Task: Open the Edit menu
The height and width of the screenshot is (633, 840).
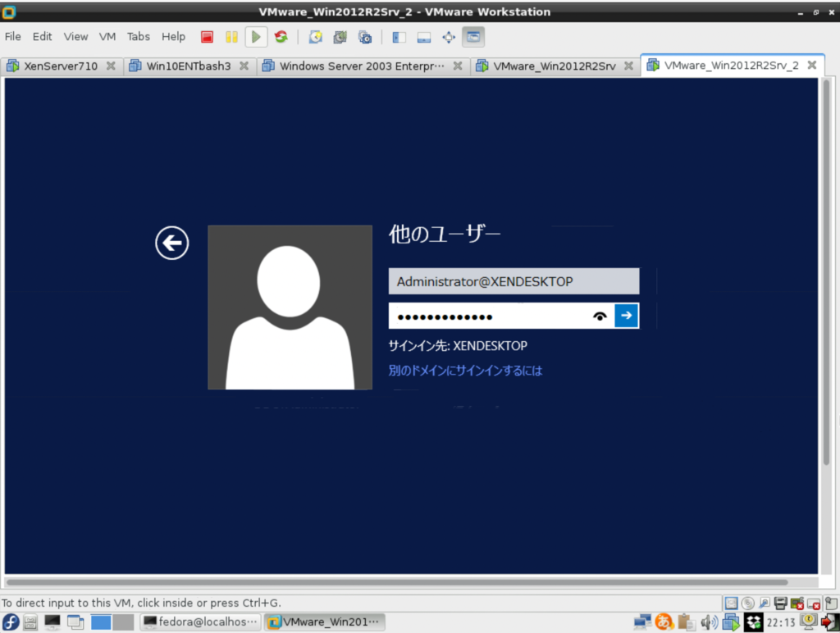Action: pyautogui.click(x=42, y=36)
